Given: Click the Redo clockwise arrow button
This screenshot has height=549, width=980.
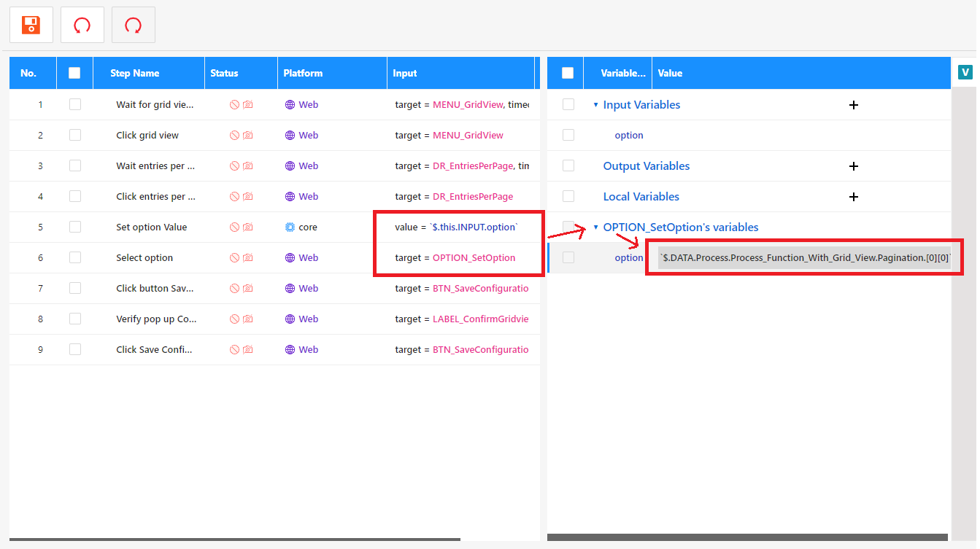Looking at the screenshot, I should point(133,25).
